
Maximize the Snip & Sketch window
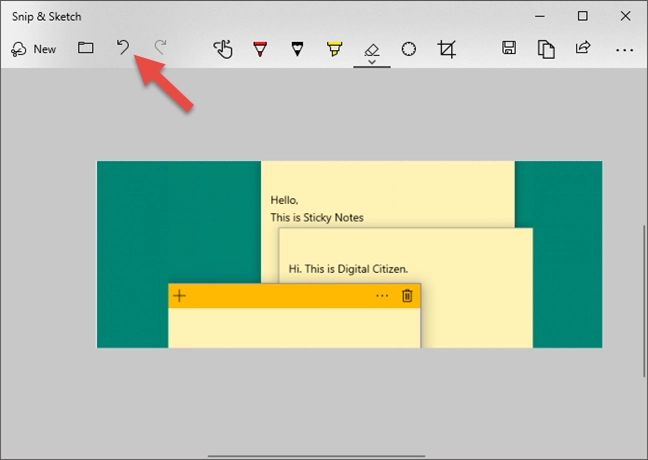[x=583, y=17]
